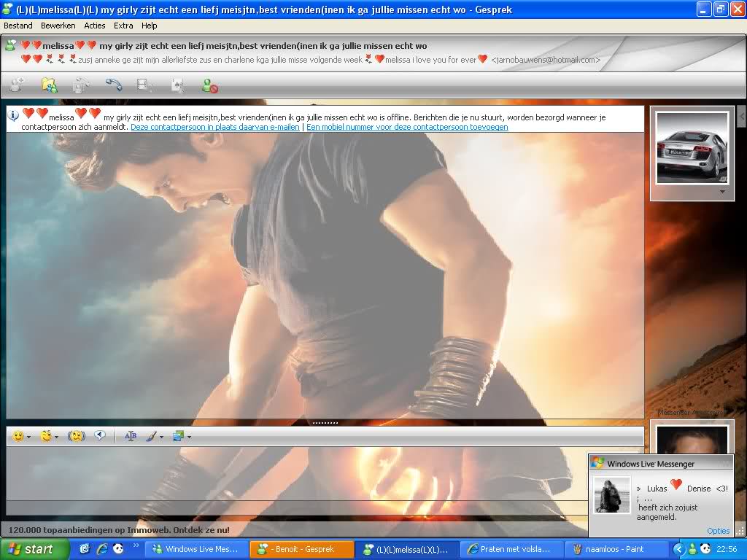Click the voice clip speech bubble icon
The image size is (747, 560).
[x=100, y=436]
